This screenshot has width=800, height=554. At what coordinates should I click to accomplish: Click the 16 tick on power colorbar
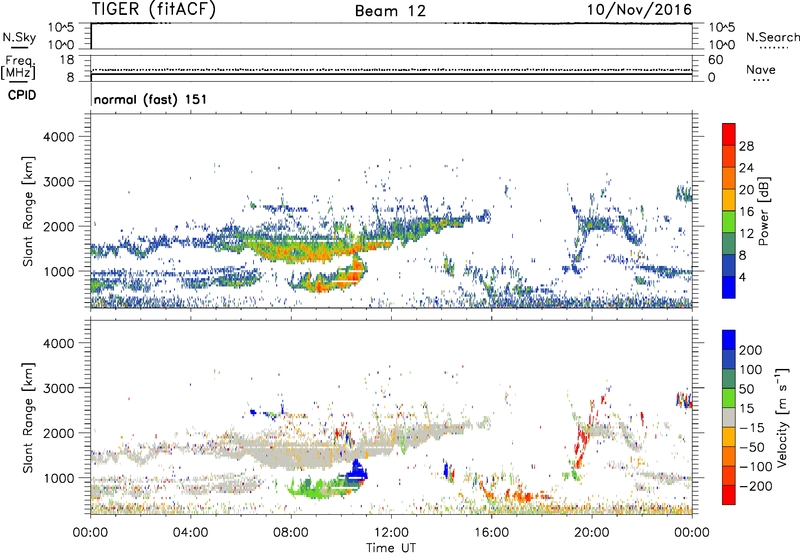(x=746, y=212)
